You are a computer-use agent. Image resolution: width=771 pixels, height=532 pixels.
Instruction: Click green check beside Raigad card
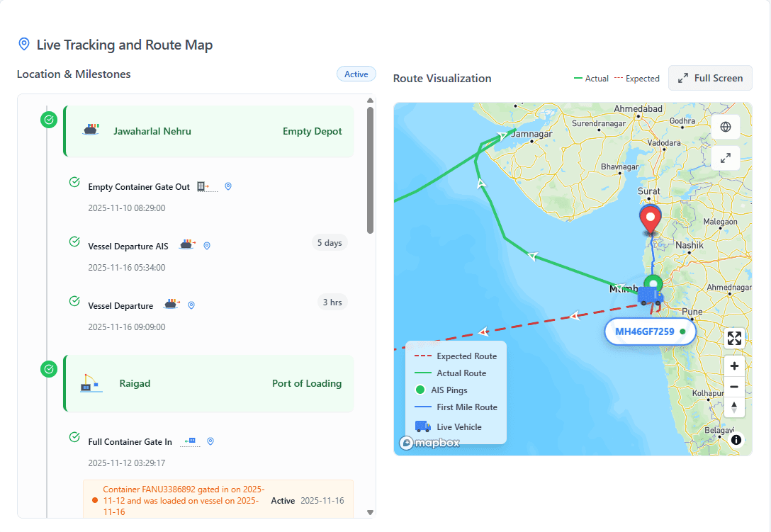tap(49, 369)
